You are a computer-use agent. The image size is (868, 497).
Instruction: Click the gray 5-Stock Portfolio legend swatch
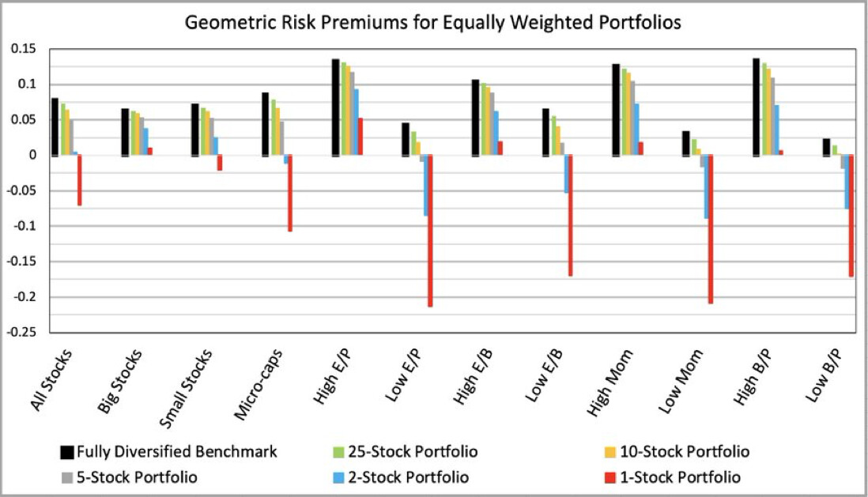pyautogui.click(x=67, y=478)
